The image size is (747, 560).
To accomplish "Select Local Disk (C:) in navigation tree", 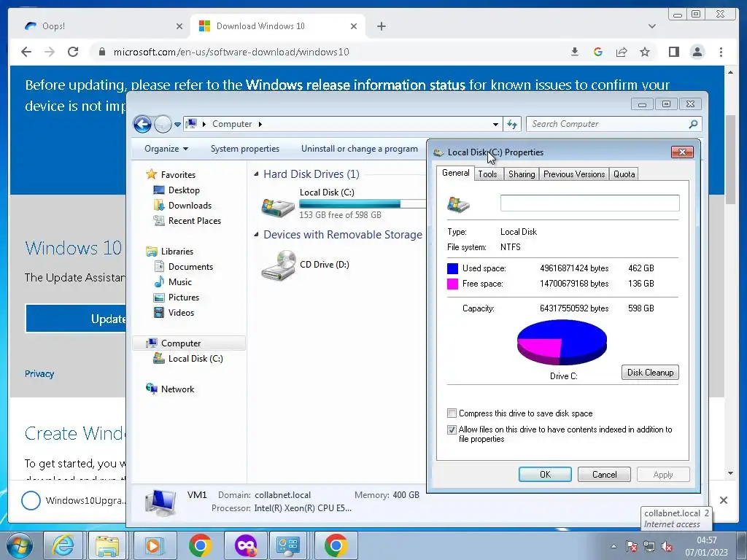I will coord(196,359).
